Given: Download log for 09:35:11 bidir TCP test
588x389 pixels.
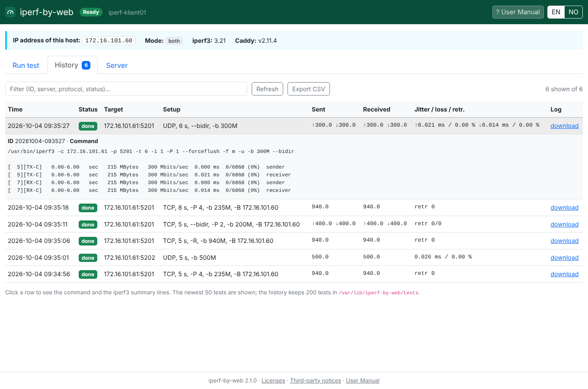Looking at the screenshot, I should point(564,224).
